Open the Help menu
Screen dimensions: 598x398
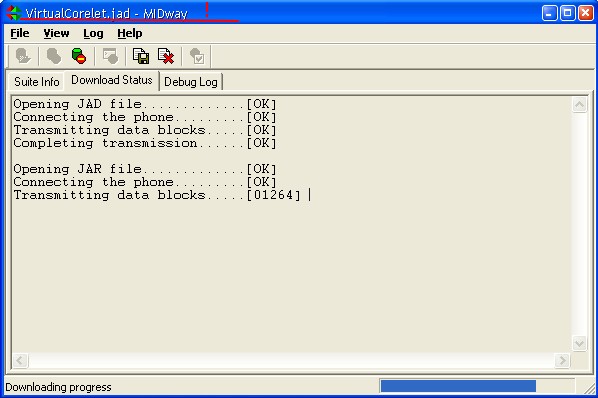(x=130, y=34)
